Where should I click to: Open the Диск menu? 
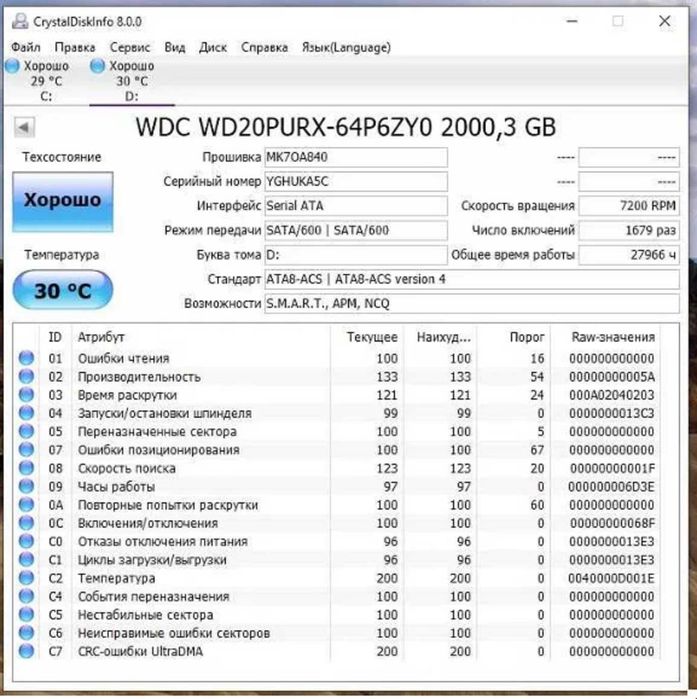tap(213, 47)
